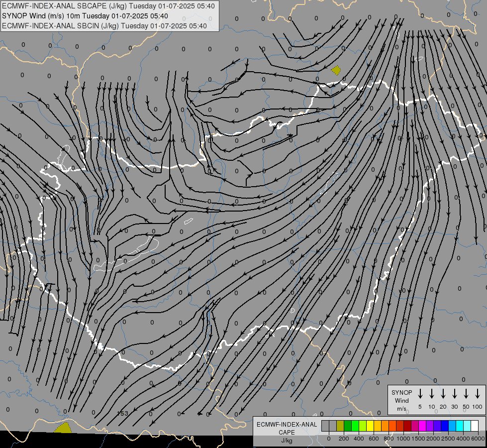The height and width of the screenshot is (448, 487).
Task: Pick the pure yellow CAPE legend swatch
Action: [370, 426]
